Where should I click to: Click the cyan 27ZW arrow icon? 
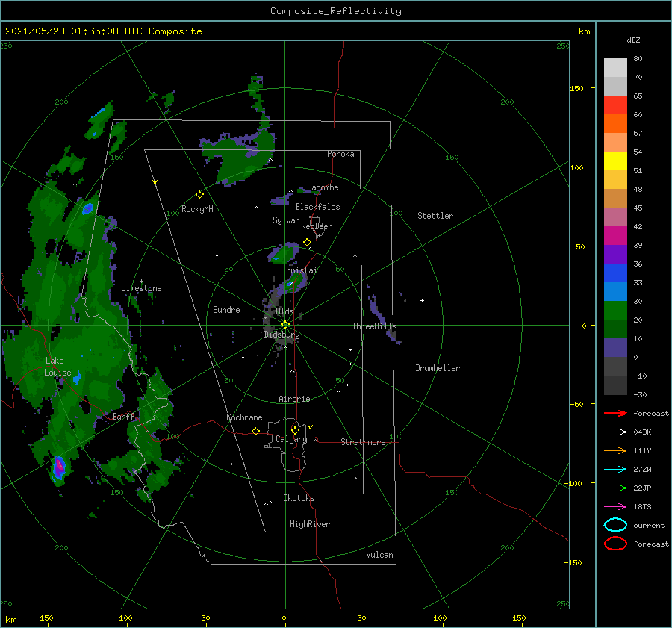(615, 470)
